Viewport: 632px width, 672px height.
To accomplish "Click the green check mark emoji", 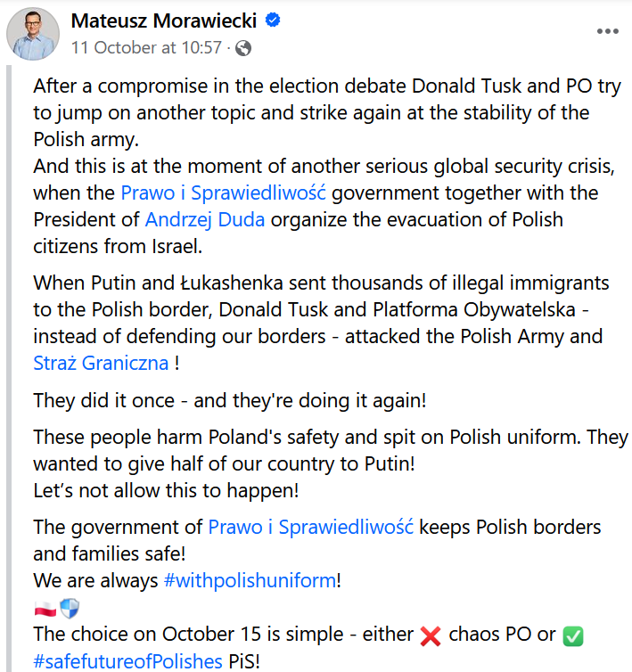I will click(x=573, y=635).
